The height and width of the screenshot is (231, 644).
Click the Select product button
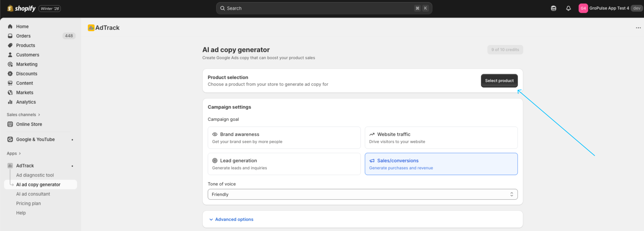[499, 81]
